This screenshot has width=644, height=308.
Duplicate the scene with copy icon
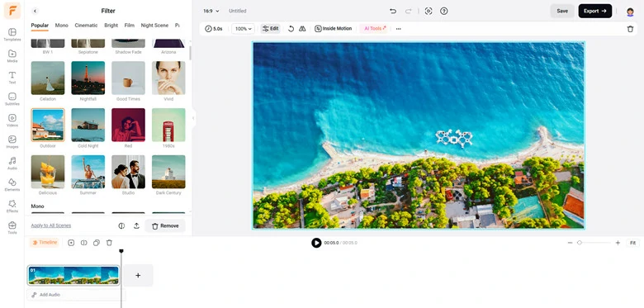(97, 243)
